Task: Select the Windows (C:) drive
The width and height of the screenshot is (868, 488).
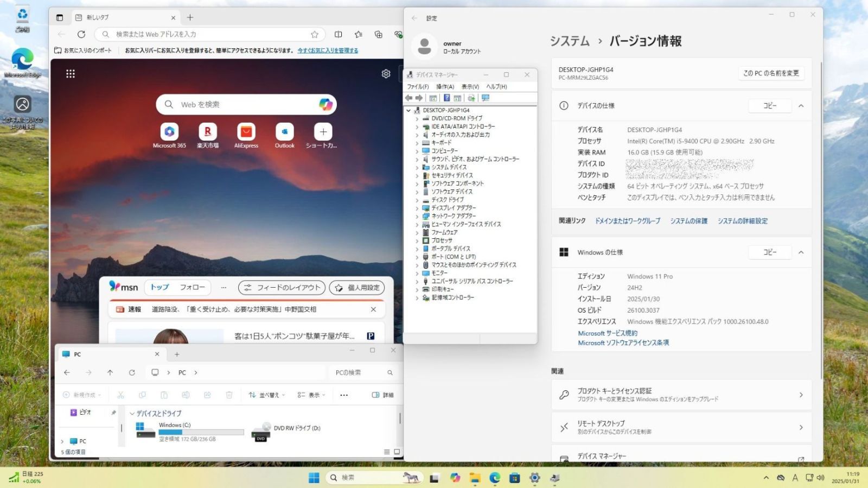Action: pyautogui.click(x=189, y=432)
